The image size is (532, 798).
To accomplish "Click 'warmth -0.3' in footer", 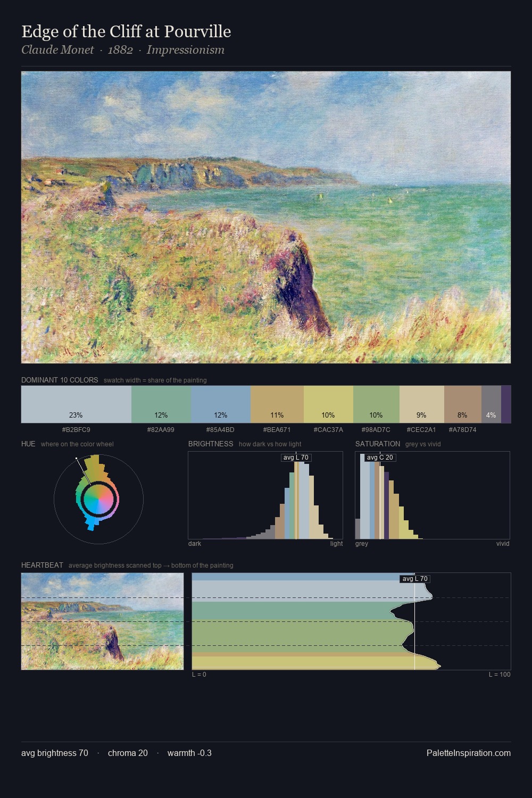I will [x=189, y=753].
